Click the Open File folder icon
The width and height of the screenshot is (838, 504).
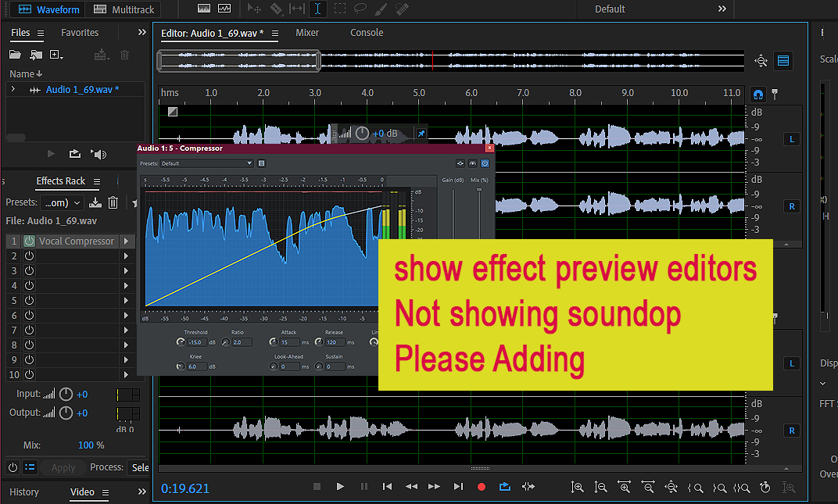(15, 55)
